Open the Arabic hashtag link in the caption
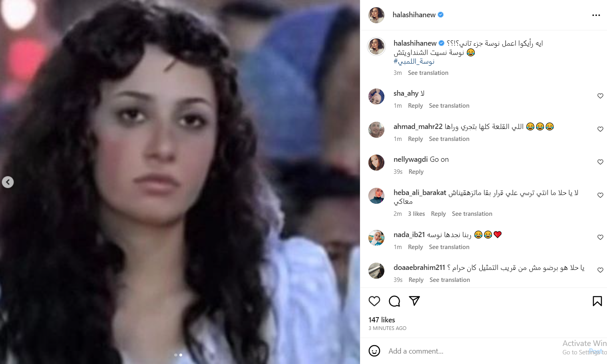Image resolution: width=607 pixels, height=364 pixels. 414,61
